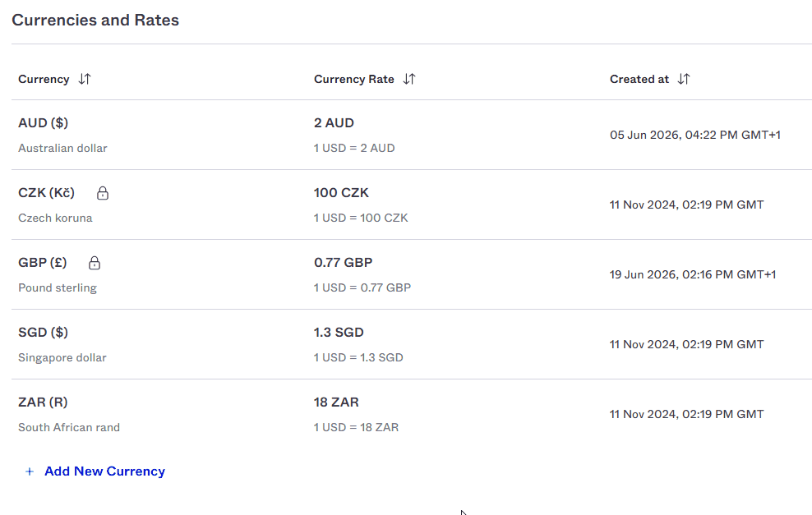Viewport: 812px width, 515px height.
Task: Click the lock icon beside GBP (£)
Action: 95,263
